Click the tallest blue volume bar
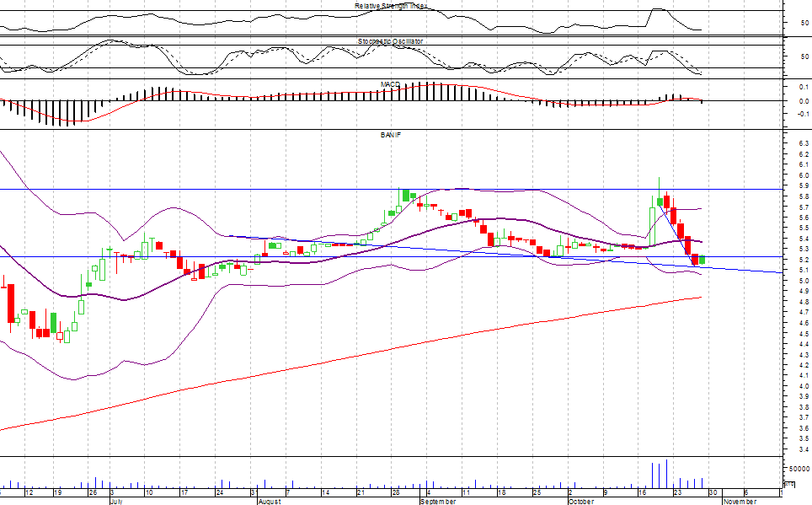The width and height of the screenshot is (812, 505). click(666, 474)
